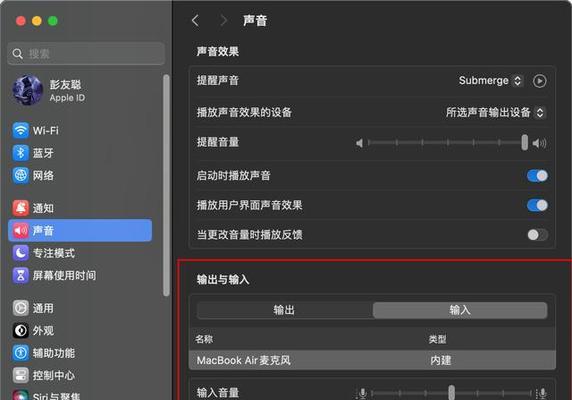This screenshot has width=572, height=400.
Task: Click the green zoom window button
Action: 53,21
